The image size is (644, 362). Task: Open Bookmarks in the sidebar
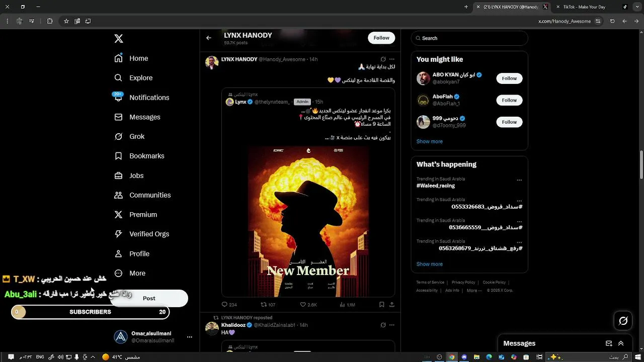click(x=139, y=156)
